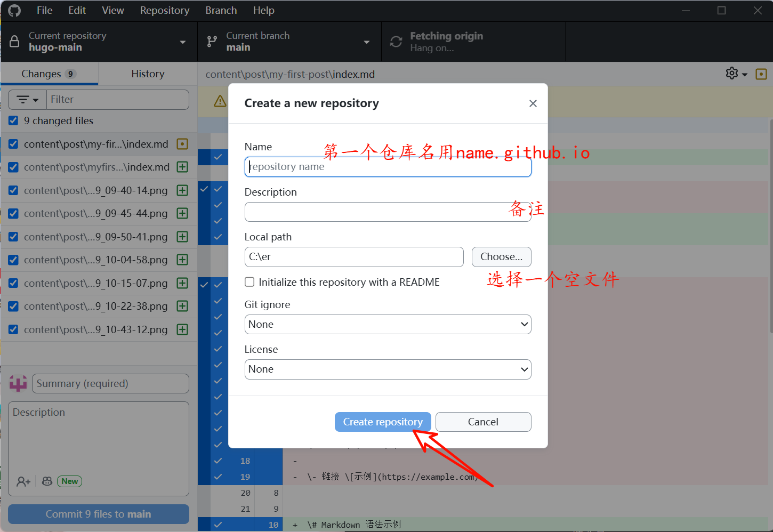This screenshot has width=773, height=532.
Task: Open the Repository menu
Action: [164, 11]
